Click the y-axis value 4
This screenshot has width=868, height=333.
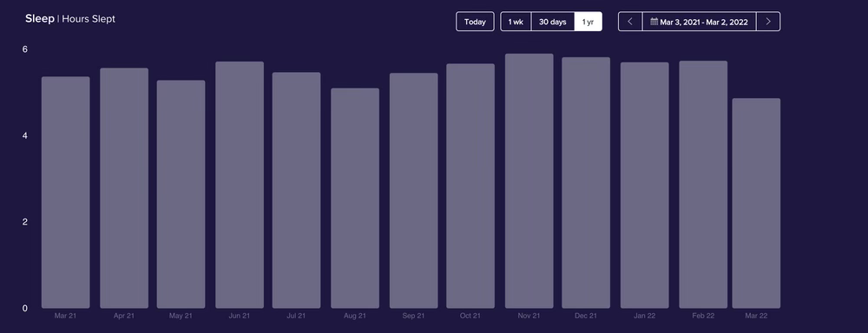point(25,135)
